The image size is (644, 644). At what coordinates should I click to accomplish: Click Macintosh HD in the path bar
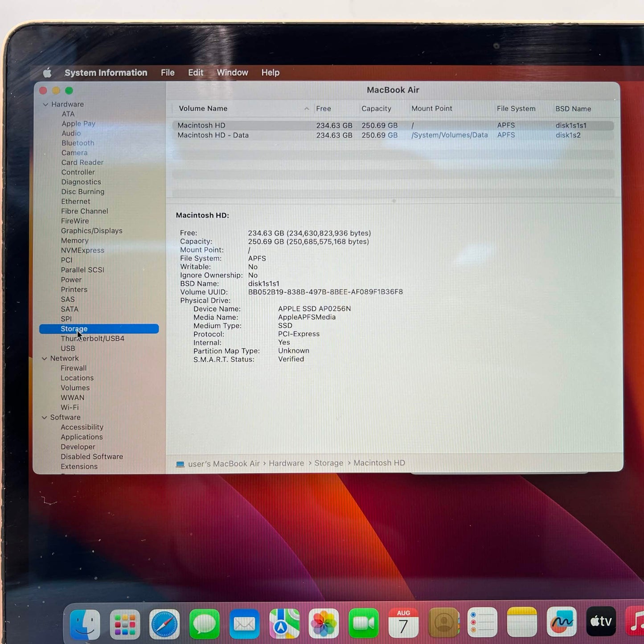click(379, 463)
